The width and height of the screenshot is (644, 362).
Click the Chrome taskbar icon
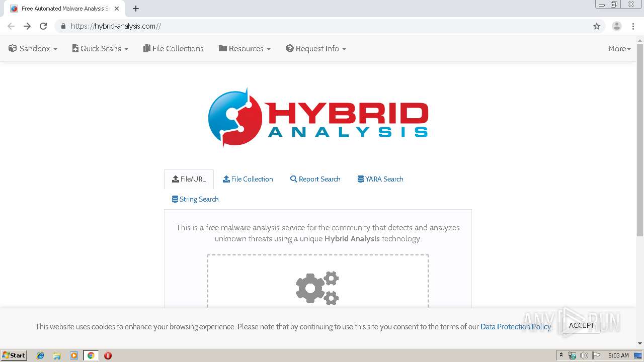click(91, 355)
